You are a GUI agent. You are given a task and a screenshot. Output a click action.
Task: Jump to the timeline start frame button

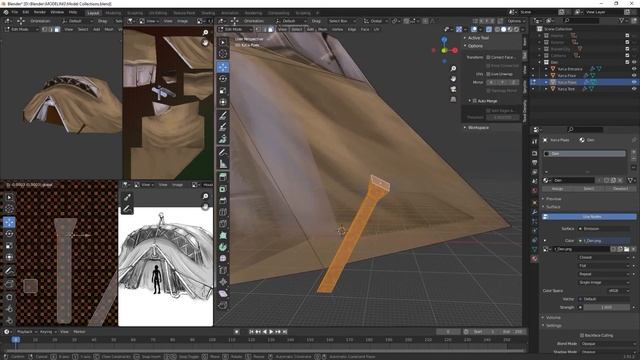pos(251,332)
